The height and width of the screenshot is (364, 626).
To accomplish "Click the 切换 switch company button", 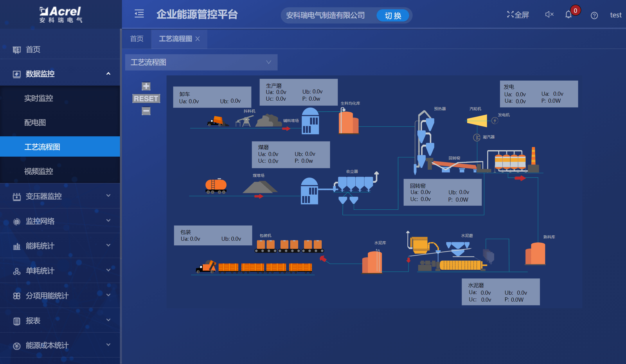I will tap(393, 16).
